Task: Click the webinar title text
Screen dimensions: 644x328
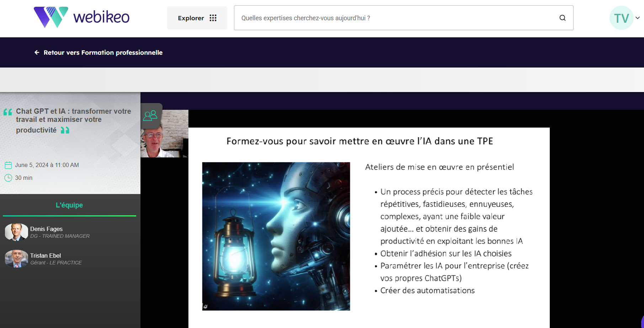Action: click(73, 120)
